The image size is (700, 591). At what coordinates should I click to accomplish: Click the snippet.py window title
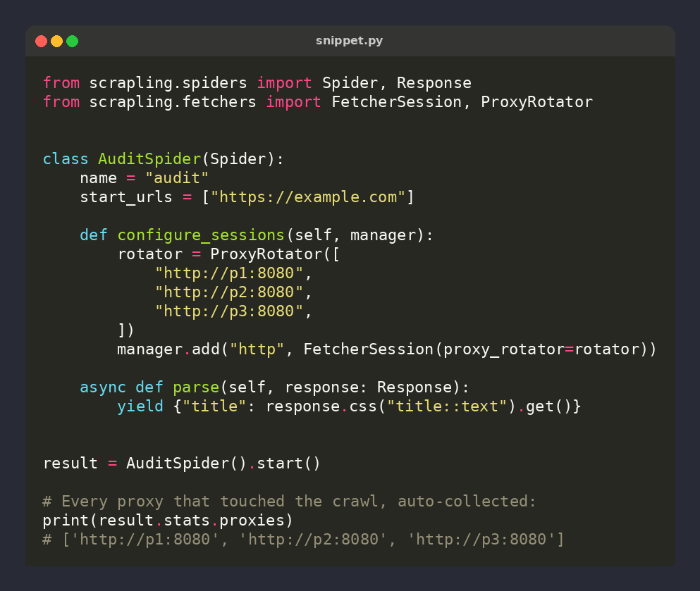tap(349, 41)
